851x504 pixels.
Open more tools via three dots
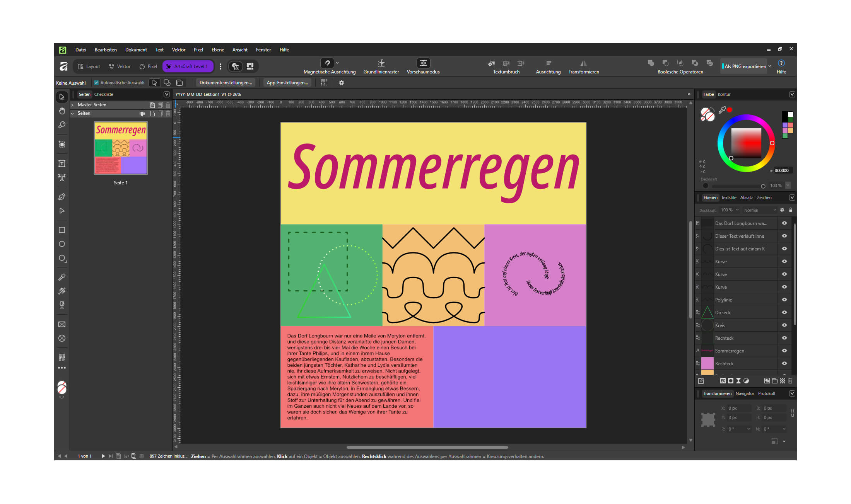[62, 368]
